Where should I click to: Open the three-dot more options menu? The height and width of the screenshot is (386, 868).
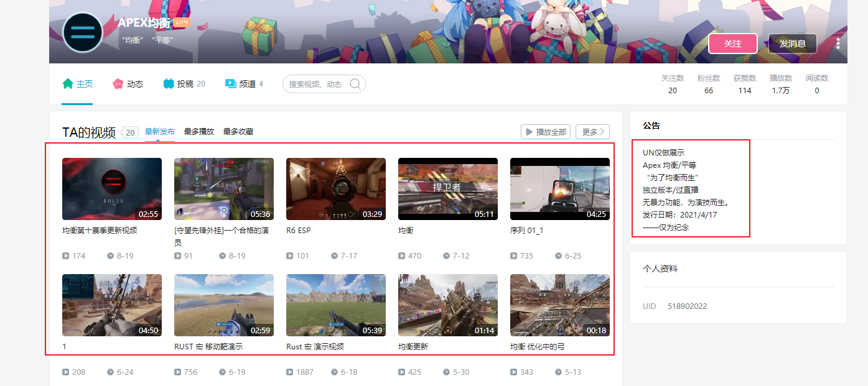coord(838,44)
